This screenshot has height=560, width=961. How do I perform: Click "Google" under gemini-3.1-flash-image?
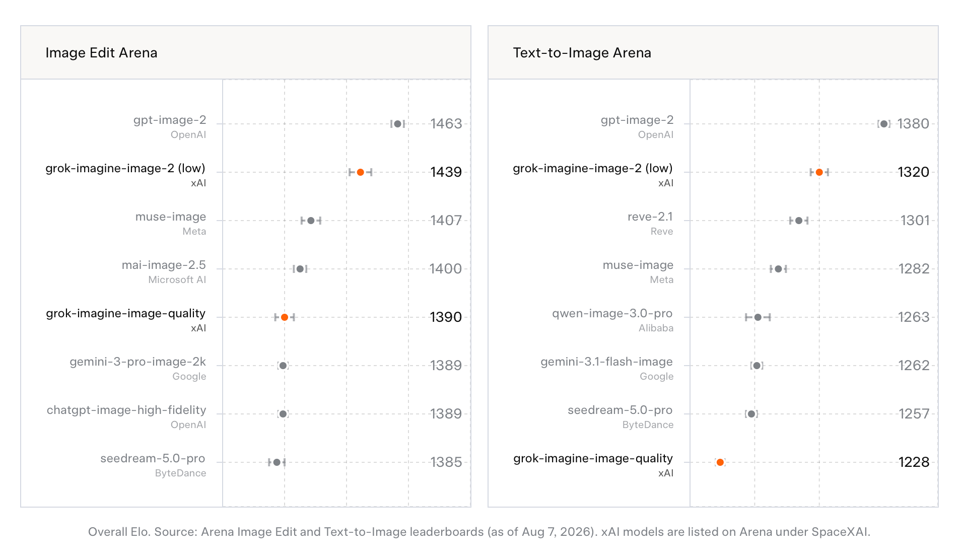(x=657, y=376)
